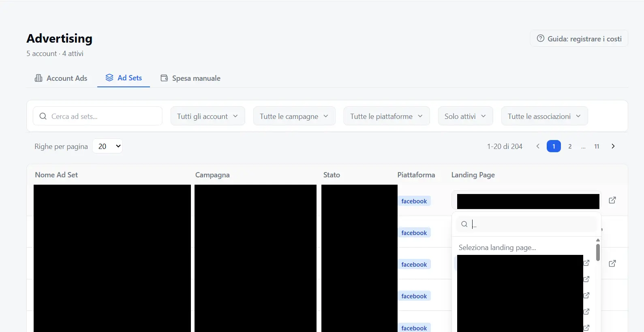Jump to page 11
This screenshot has height=332, width=644.
(x=597, y=146)
